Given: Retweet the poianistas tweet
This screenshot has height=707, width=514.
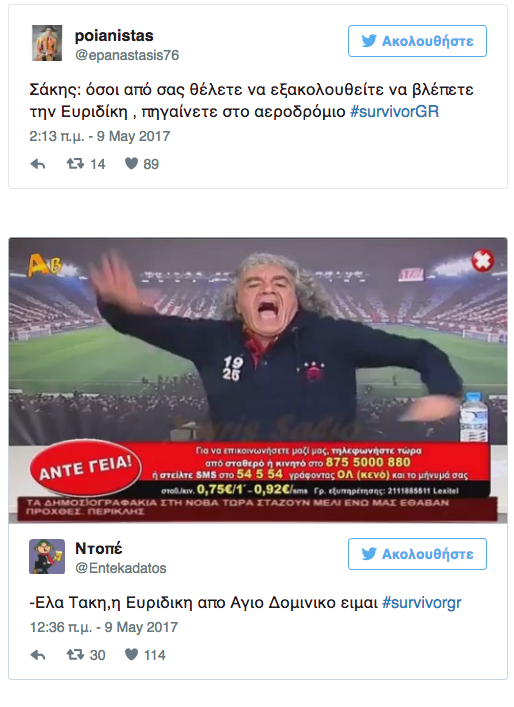Looking at the screenshot, I should point(75,164).
